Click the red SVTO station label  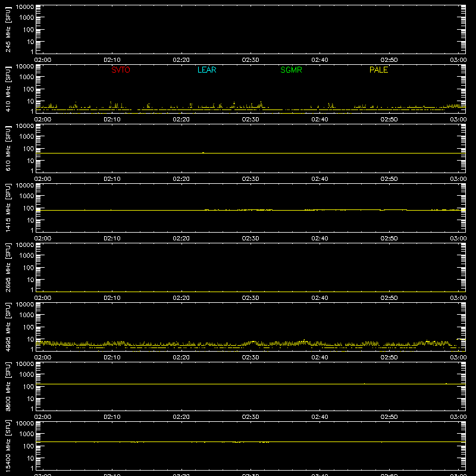(x=121, y=70)
